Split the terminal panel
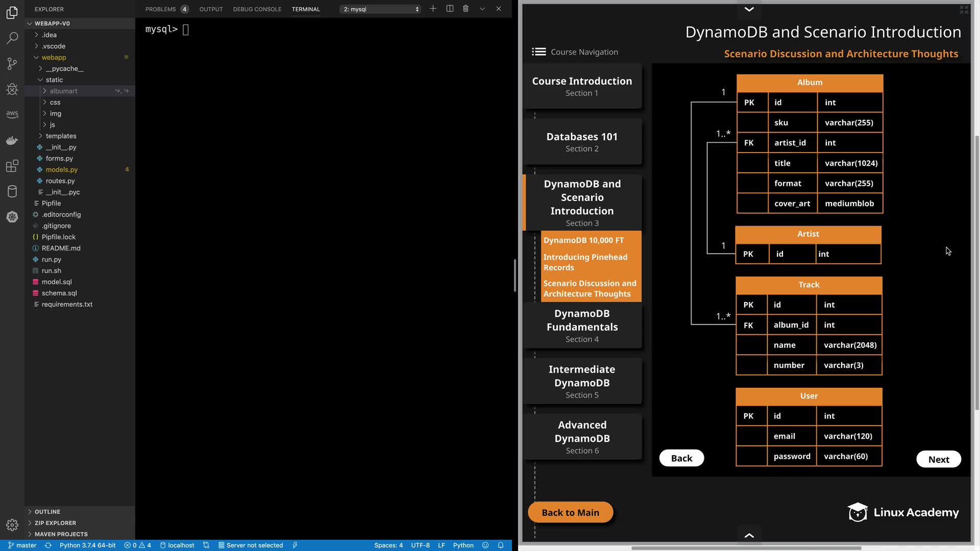 point(450,9)
